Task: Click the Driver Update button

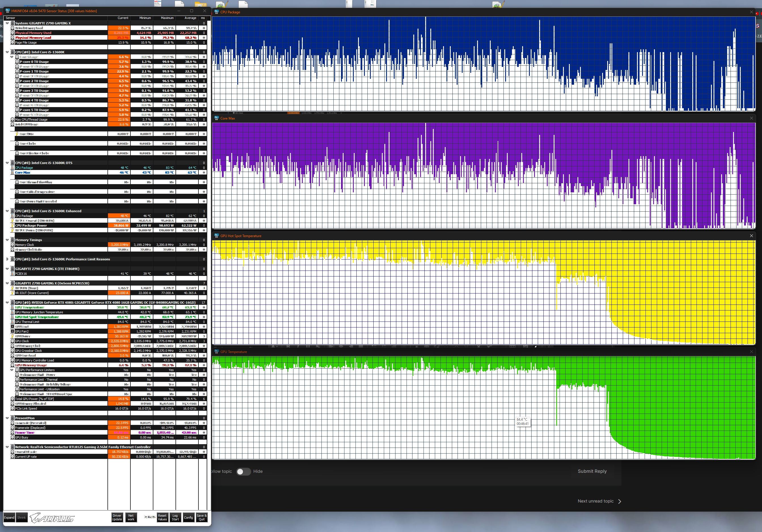Action: coord(117,517)
